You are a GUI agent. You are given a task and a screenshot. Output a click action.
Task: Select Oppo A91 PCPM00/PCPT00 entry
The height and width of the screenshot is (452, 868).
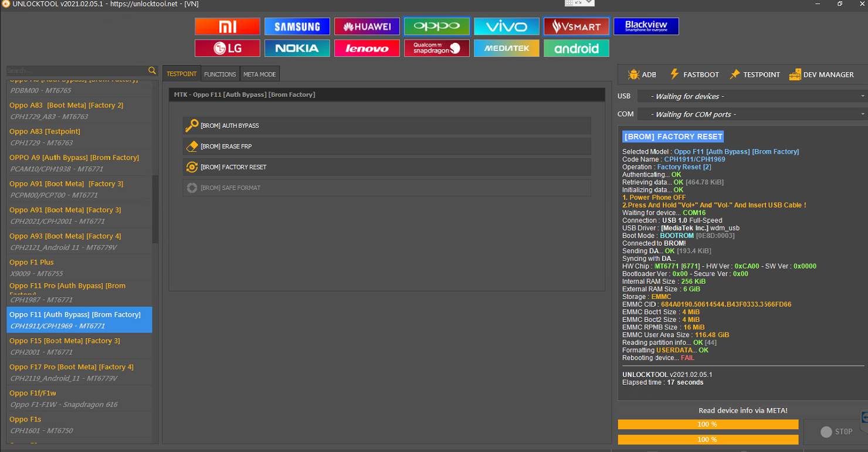[x=79, y=189]
